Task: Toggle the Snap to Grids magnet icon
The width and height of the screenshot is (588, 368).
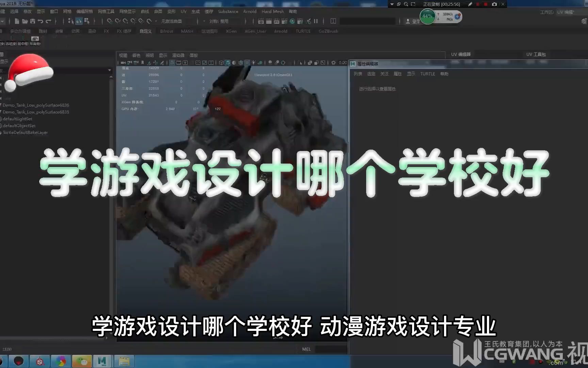Action: [110, 21]
